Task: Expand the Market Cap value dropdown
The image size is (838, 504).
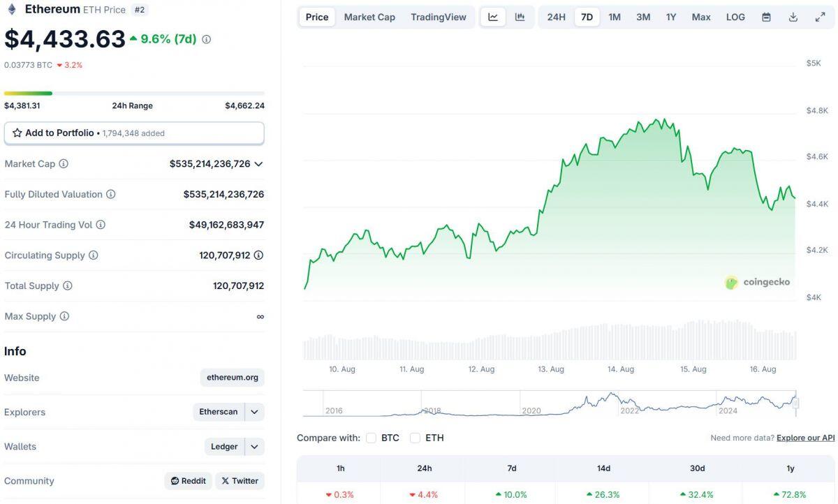Action: [x=258, y=163]
